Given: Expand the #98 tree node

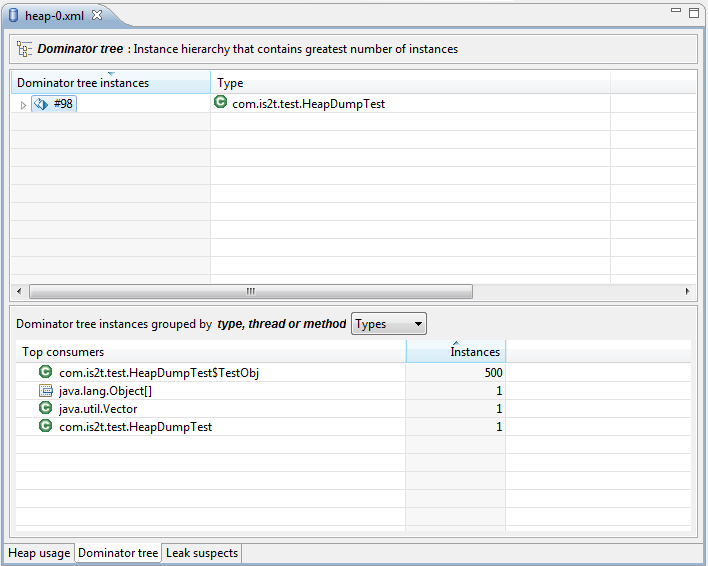Looking at the screenshot, I should 24,105.
